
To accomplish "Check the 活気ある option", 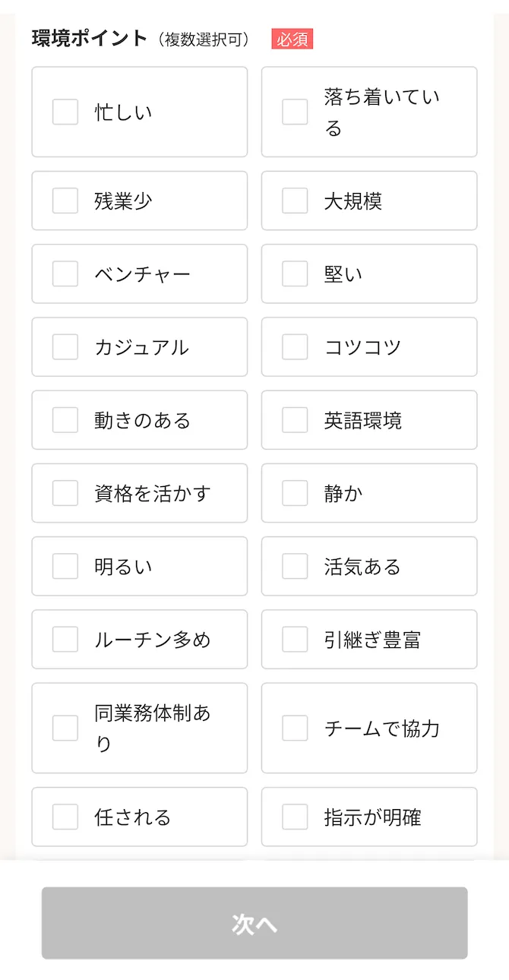I will click(294, 566).
